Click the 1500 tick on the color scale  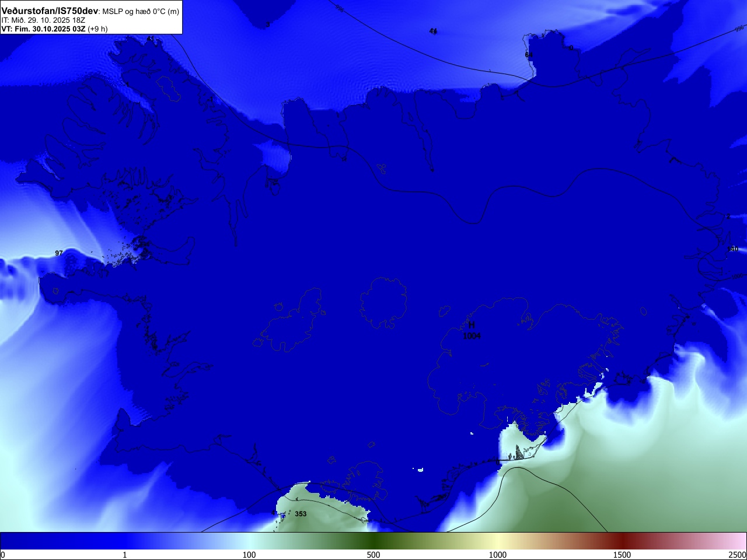coord(622,555)
